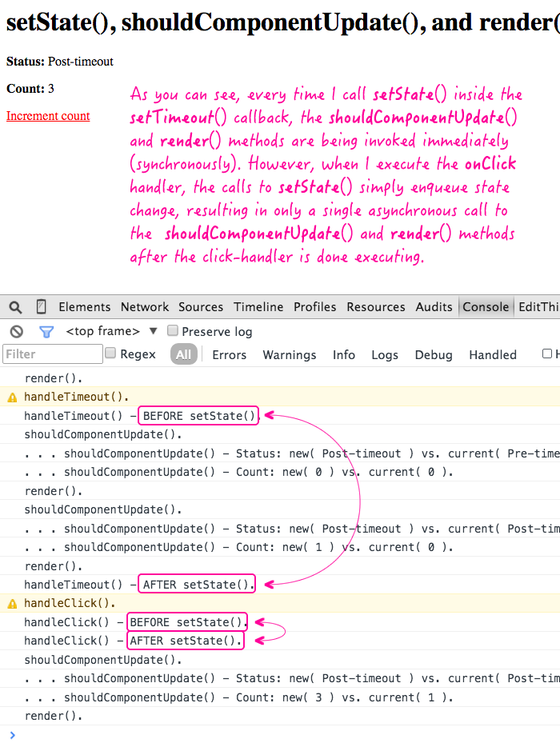This screenshot has height=743, width=560.
Task: Open the Profiles tab
Action: [314, 307]
